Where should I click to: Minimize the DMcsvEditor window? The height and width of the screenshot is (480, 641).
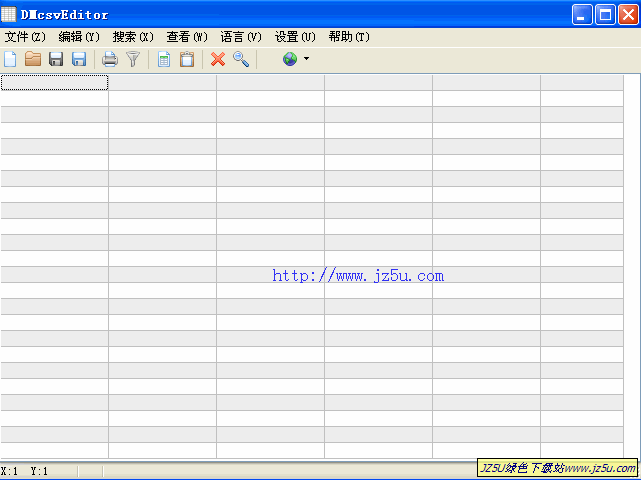pyautogui.click(x=582, y=15)
